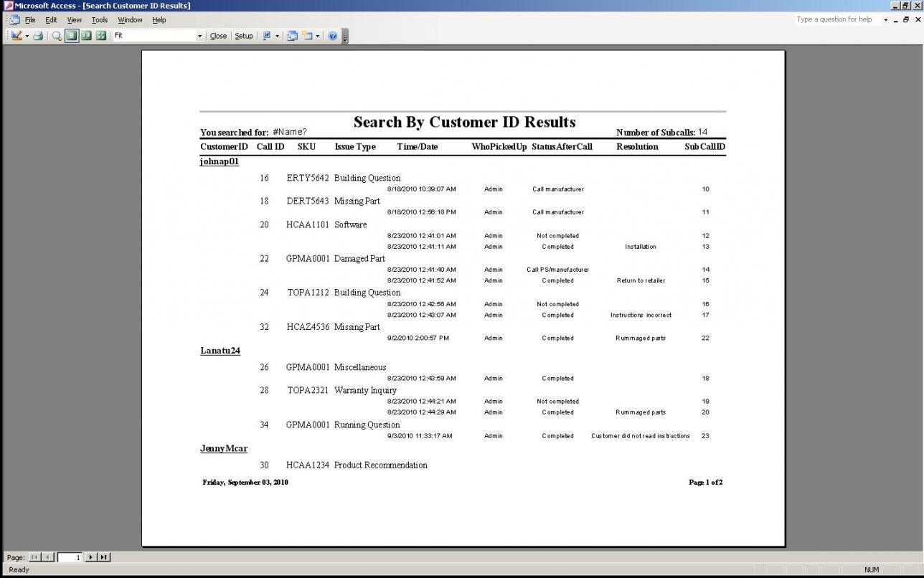The image size is (924, 578).
Task: Click the SKU 'TOPA2321' entry
Action: pos(308,390)
